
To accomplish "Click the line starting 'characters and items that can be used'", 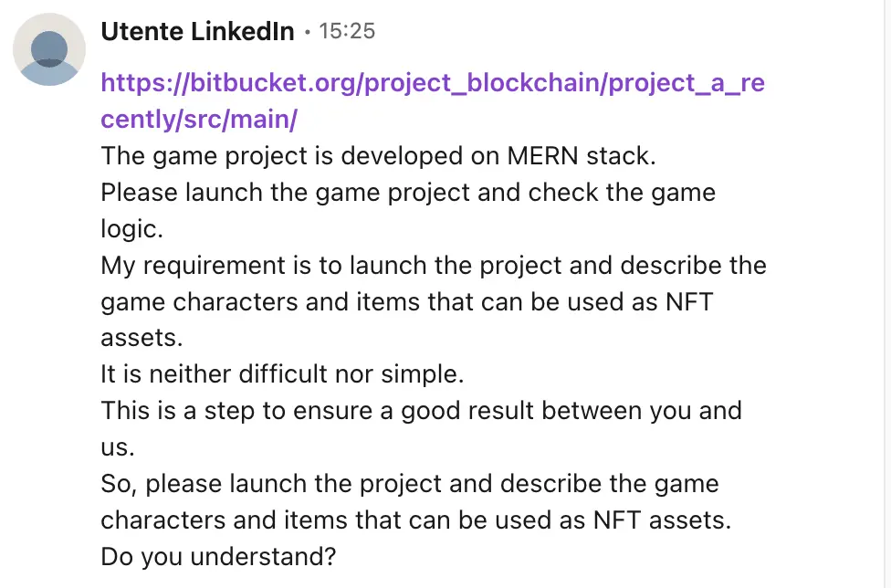I will coord(416,520).
